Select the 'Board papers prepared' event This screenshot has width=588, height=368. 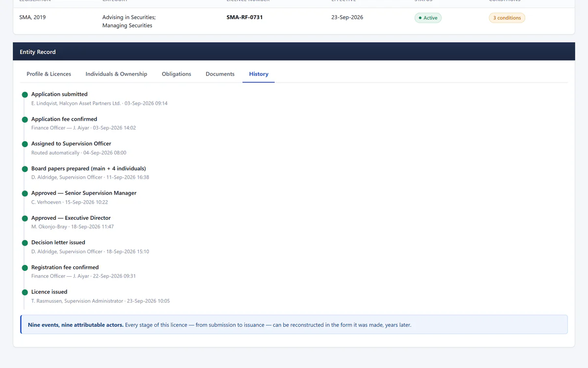pyautogui.click(x=89, y=169)
